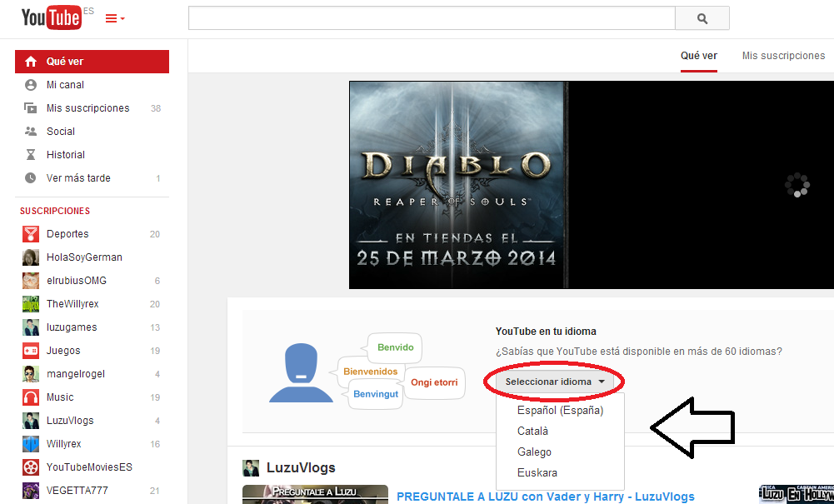Select the home icon of Qué ver
Screen dimensions: 834x504
31,62
